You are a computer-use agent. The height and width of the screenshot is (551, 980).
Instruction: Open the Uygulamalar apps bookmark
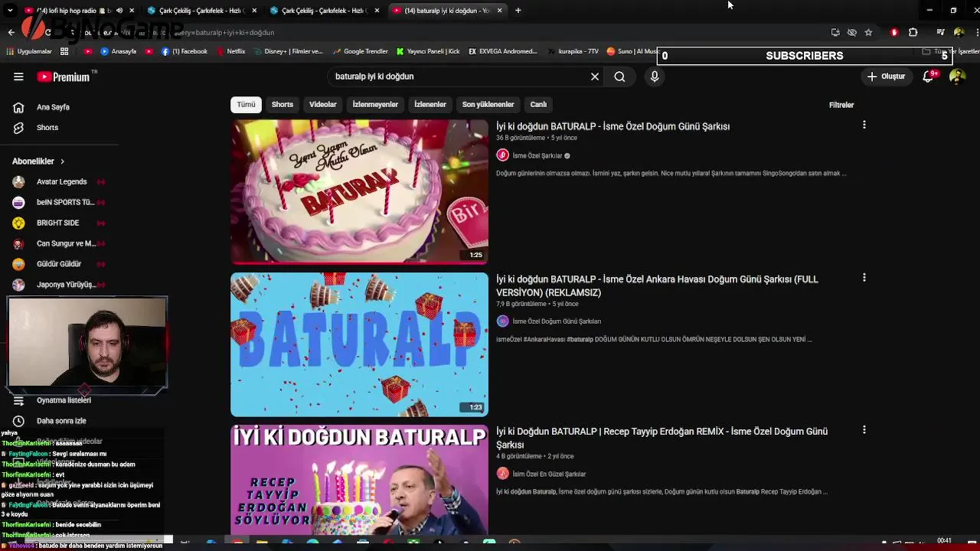(x=29, y=51)
